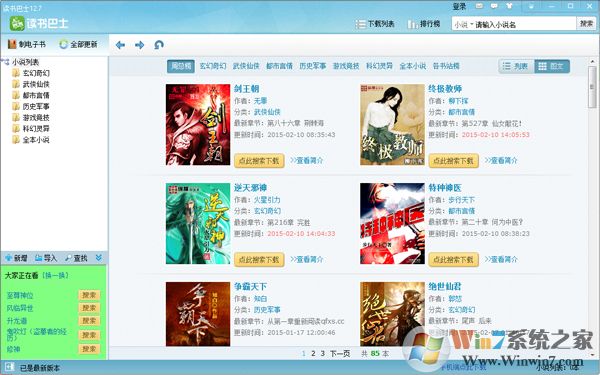Go to page 2 in pagination

[x=313, y=354]
